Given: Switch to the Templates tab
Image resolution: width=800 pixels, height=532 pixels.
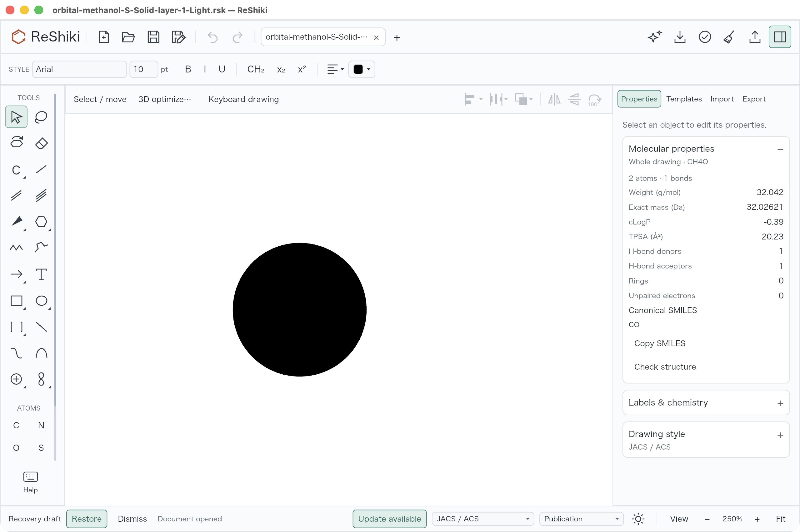Looking at the screenshot, I should [683, 99].
